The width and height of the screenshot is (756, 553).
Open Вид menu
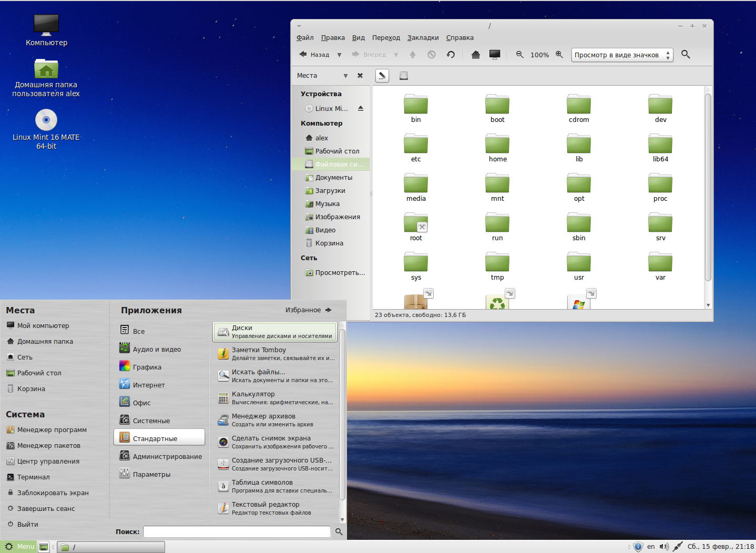pos(359,38)
